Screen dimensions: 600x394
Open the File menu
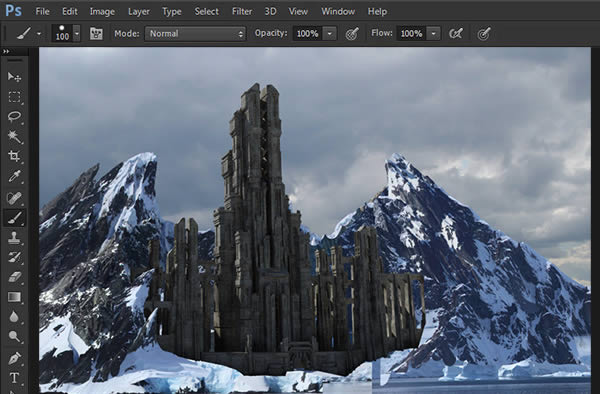pyautogui.click(x=42, y=11)
